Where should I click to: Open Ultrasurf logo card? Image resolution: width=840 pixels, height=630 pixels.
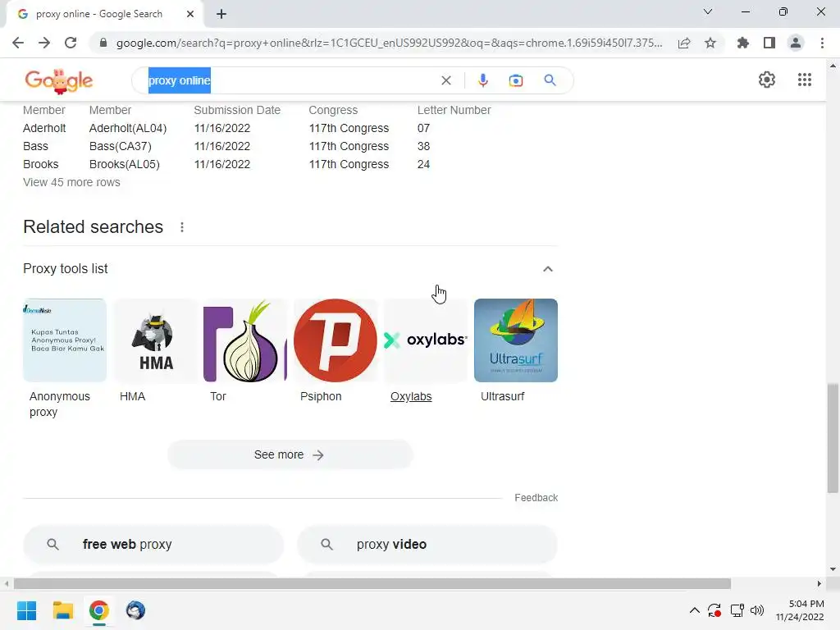click(516, 340)
